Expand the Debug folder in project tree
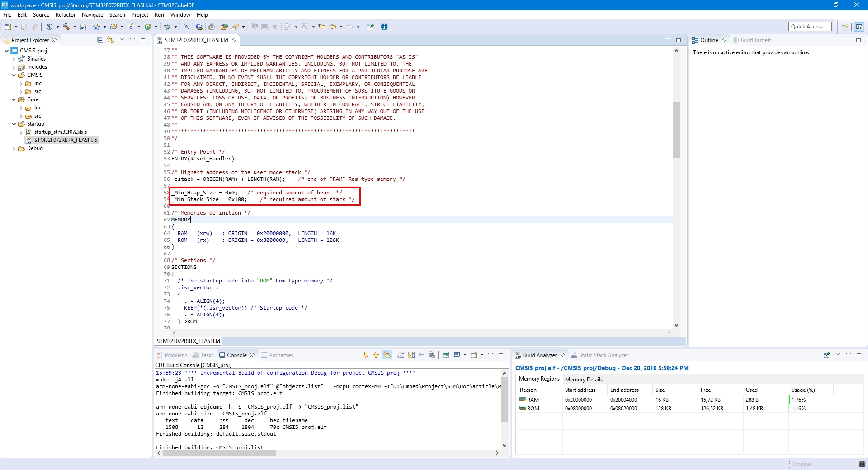Screen dimensions: 868x470 (x=14, y=149)
